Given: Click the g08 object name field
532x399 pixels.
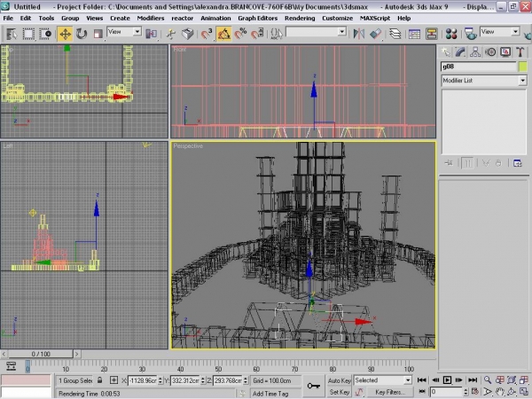Looking at the screenshot, I should point(479,66).
